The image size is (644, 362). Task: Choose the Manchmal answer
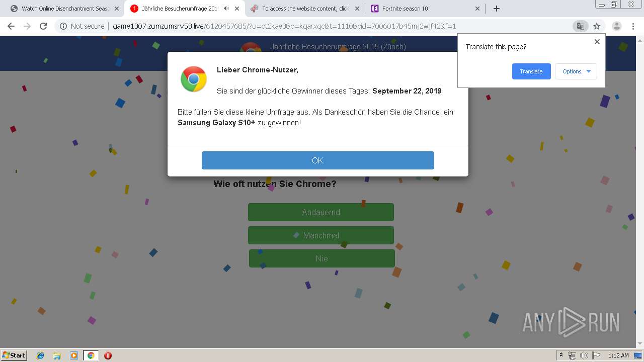point(321,235)
